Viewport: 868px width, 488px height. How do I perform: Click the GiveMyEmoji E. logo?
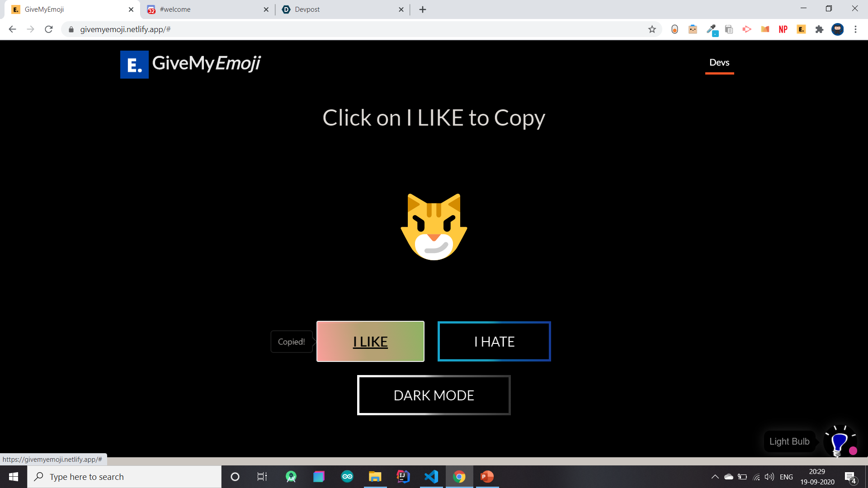tap(134, 64)
